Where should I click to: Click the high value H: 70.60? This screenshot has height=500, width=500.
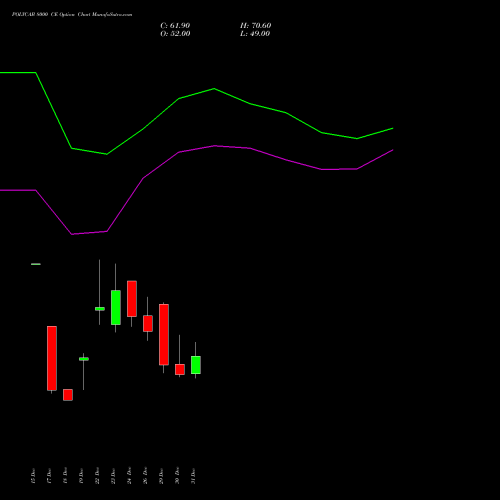255,26
